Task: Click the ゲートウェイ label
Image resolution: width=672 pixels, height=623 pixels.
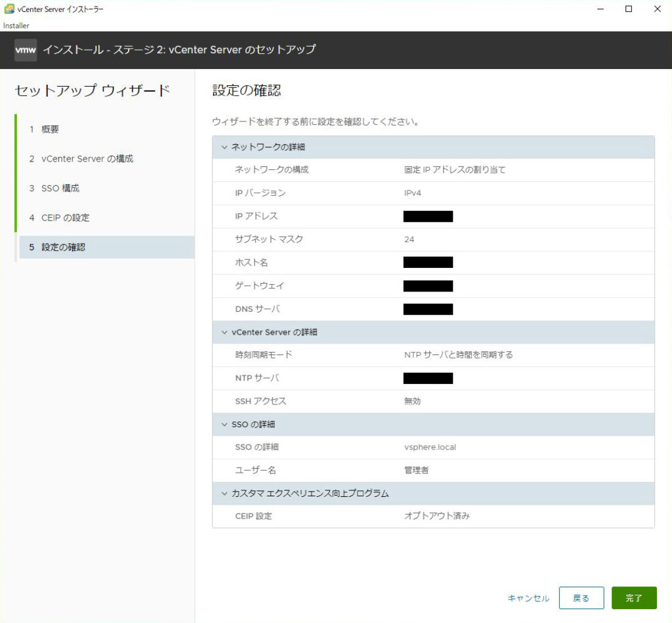Action: [259, 286]
